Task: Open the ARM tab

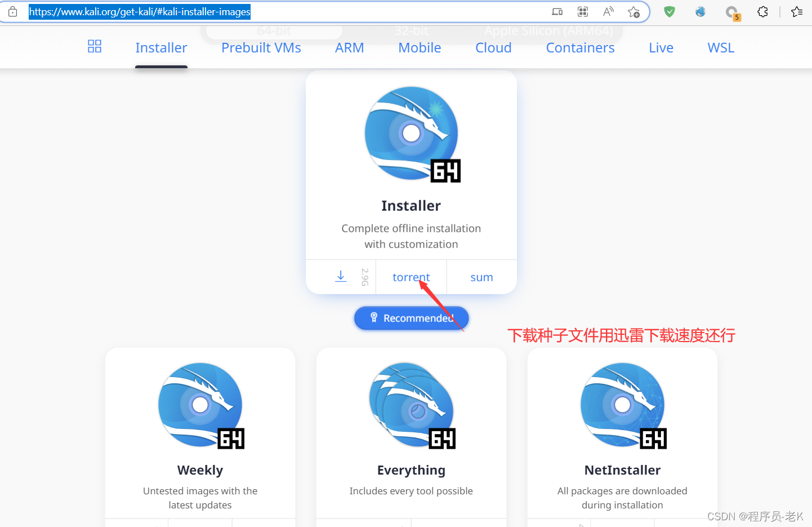Action: point(350,48)
